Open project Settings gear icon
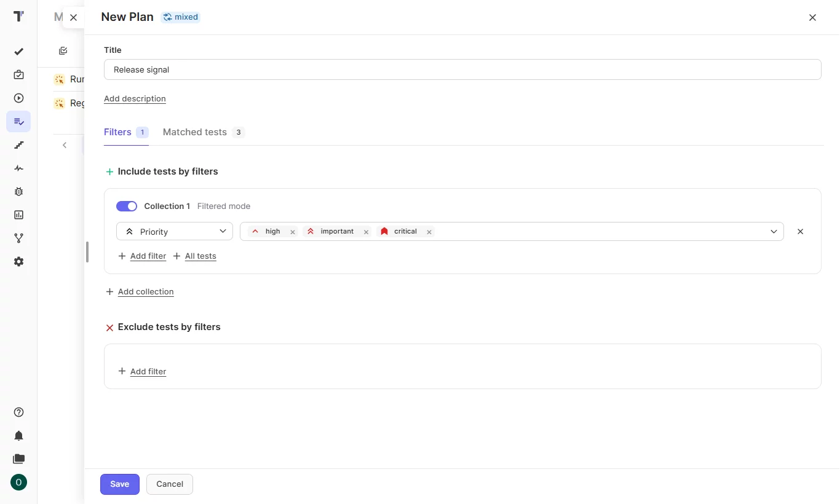This screenshot has width=840, height=504. click(x=18, y=262)
